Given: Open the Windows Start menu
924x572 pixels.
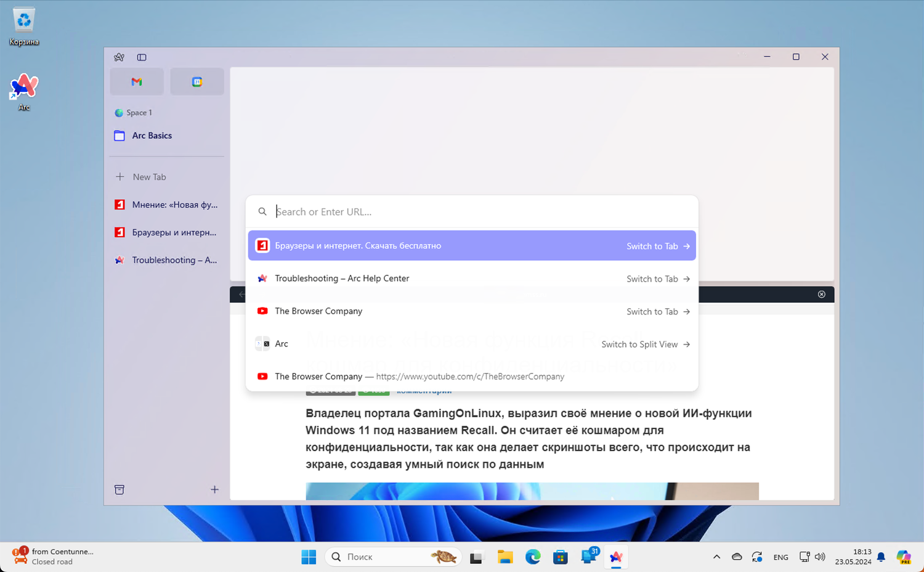Looking at the screenshot, I should [x=309, y=557].
